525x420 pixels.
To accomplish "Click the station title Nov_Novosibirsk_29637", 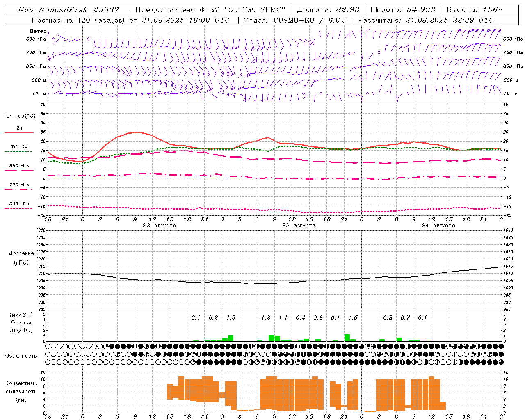I will point(68,10).
